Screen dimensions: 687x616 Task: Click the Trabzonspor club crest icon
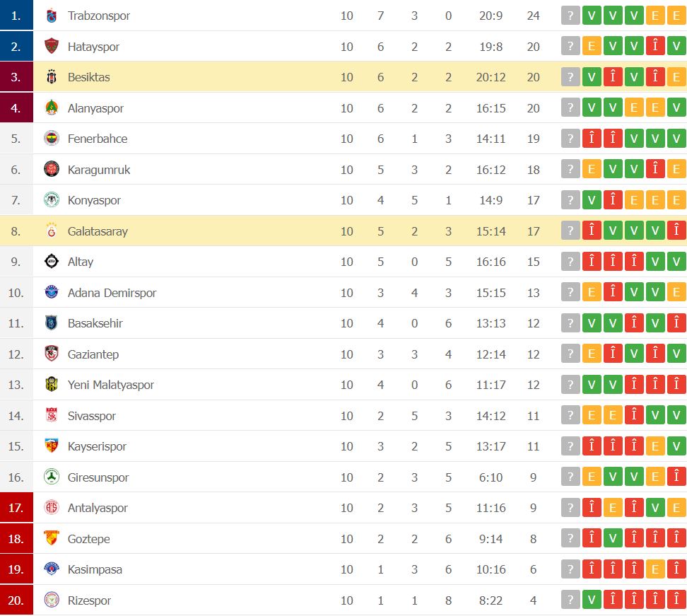52,16
